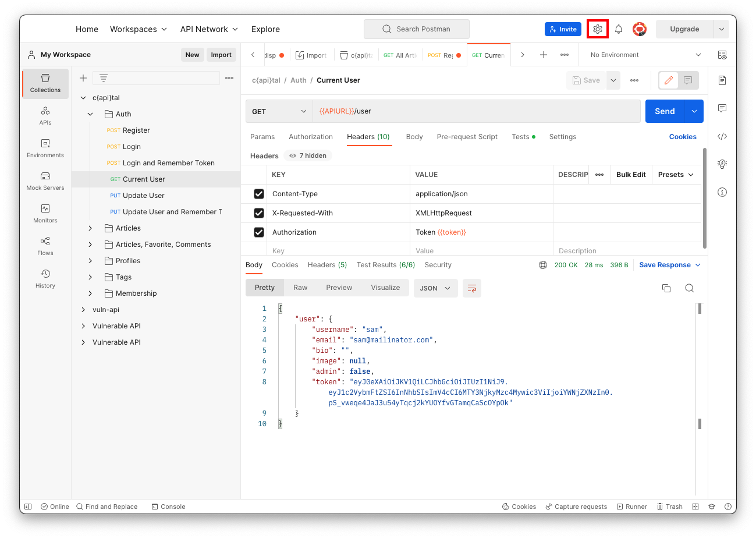Open the Runner in the status bar
756x538 pixels.
(631, 507)
